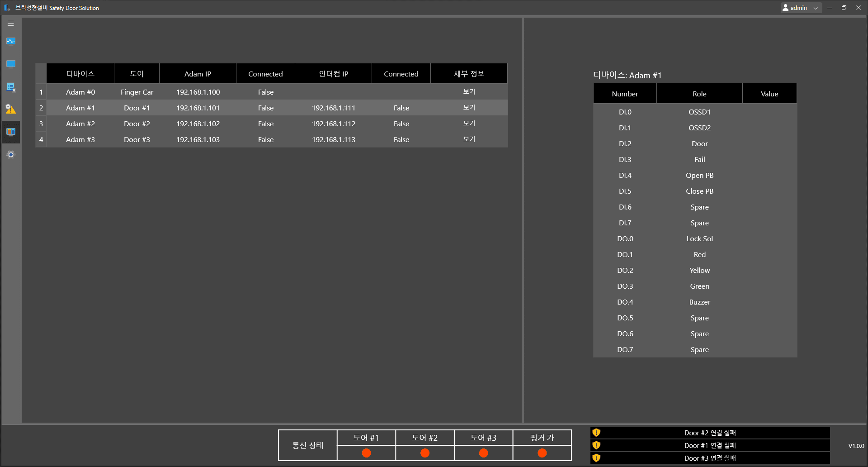The width and height of the screenshot is (868, 467).
Task: Open the hamburger navigation menu
Action: [x=10, y=23]
